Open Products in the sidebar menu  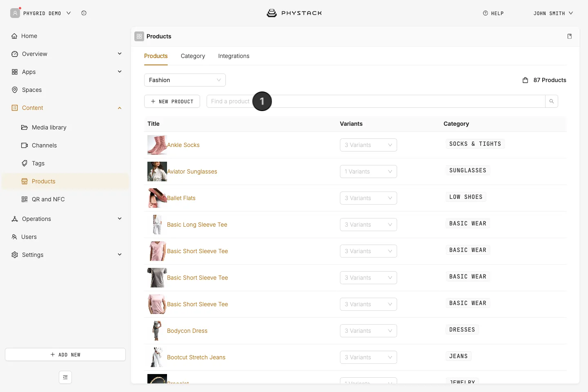[65, 181]
